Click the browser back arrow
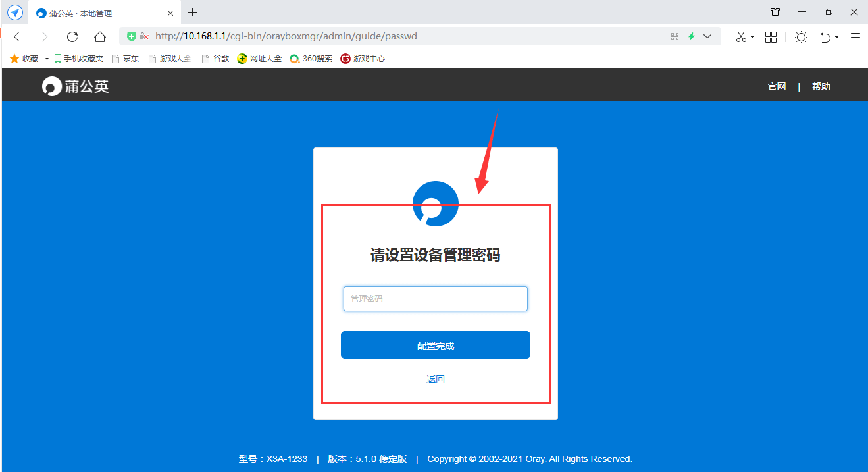The width and height of the screenshot is (868, 472). coord(17,37)
